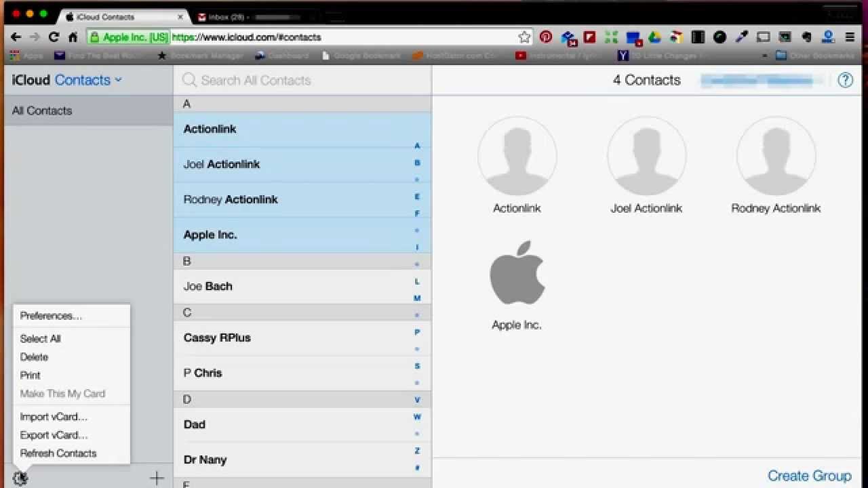Image resolution: width=868 pixels, height=488 pixels.
Task: Open iCloud help question mark icon
Action: click(845, 80)
